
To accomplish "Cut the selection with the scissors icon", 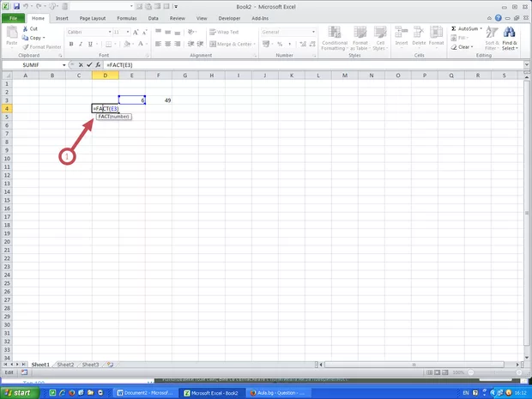I will [26, 29].
